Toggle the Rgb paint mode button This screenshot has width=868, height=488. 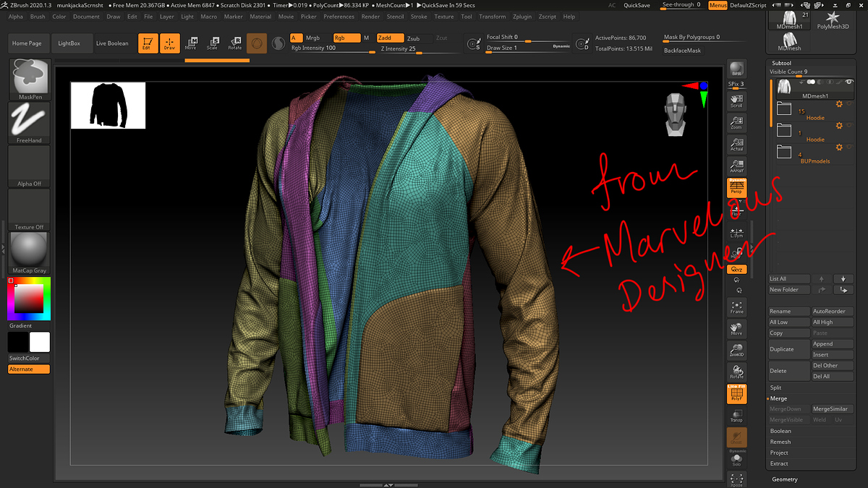(346, 38)
